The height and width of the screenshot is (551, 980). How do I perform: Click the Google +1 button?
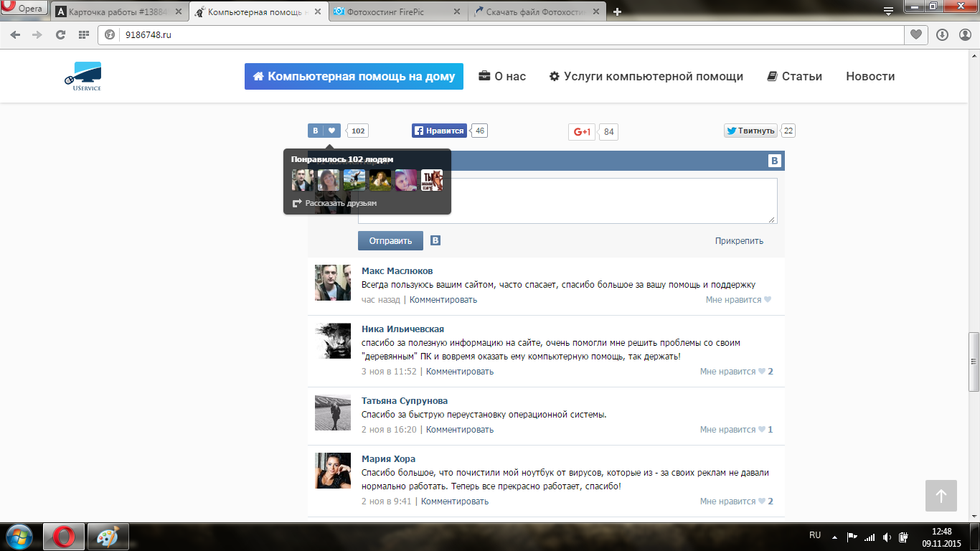tap(582, 132)
